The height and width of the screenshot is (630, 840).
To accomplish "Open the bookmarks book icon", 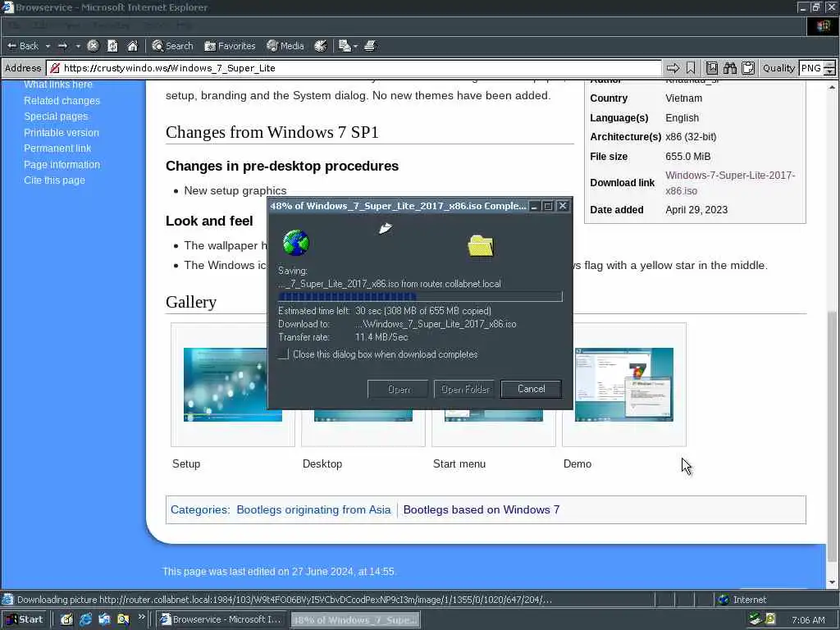I will click(x=712, y=68).
